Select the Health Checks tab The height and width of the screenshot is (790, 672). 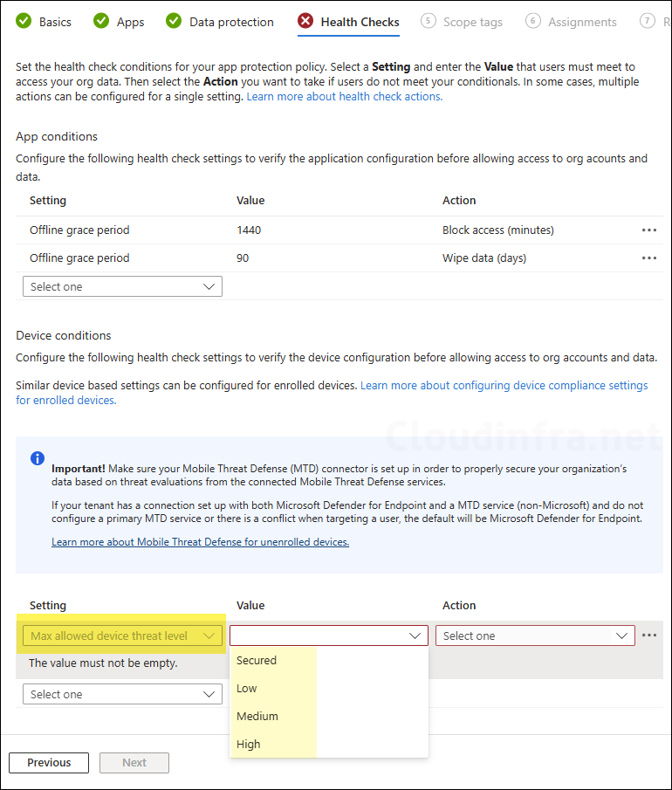[348, 22]
